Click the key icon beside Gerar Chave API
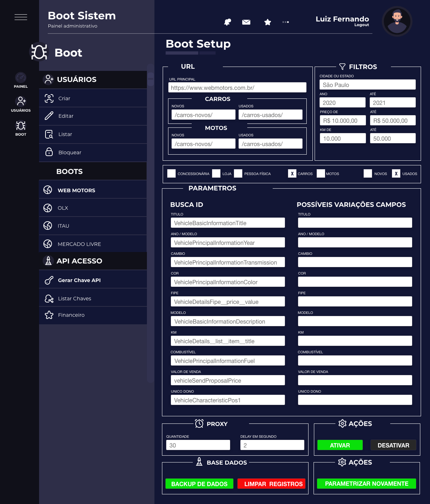 pyautogui.click(x=49, y=280)
